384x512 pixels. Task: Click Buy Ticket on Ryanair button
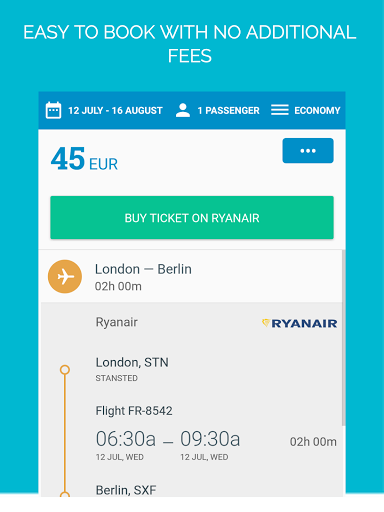192,218
